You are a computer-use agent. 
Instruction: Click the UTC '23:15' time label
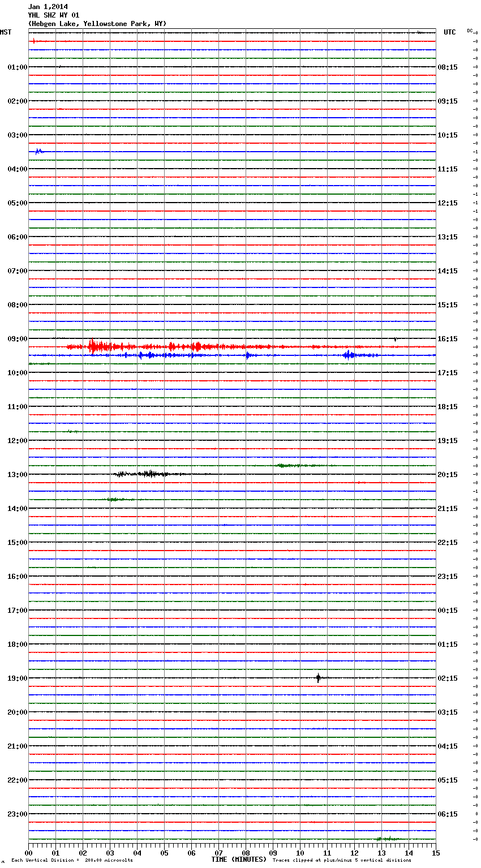tap(448, 577)
